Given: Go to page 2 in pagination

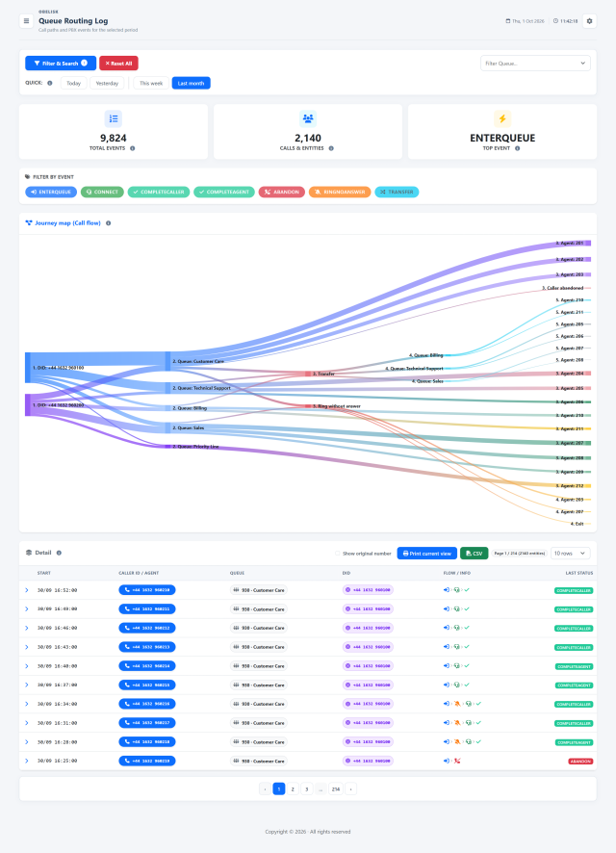Looking at the screenshot, I should pyautogui.click(x=293, y=788).
